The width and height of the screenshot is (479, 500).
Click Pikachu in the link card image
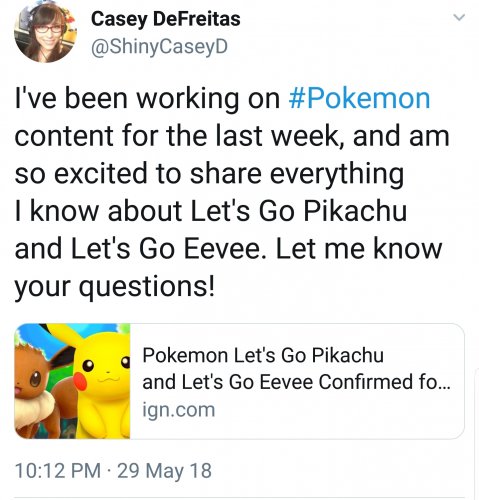tap(103, 383)
